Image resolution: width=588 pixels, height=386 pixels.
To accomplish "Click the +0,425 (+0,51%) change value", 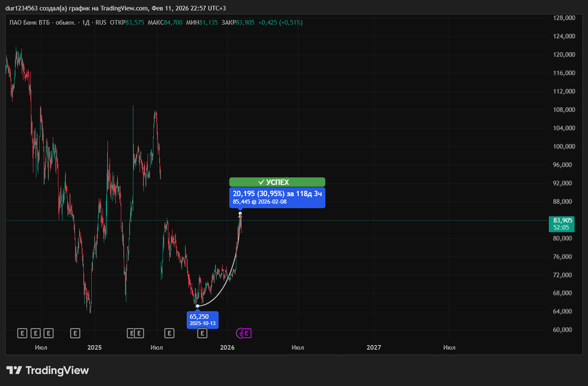I will (x=280, y=23).
